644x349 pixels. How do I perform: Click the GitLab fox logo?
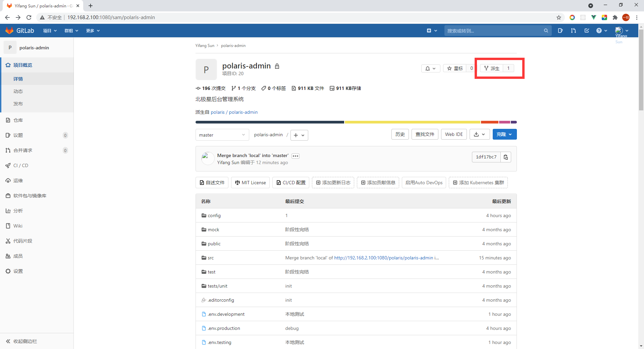[9, 31]
